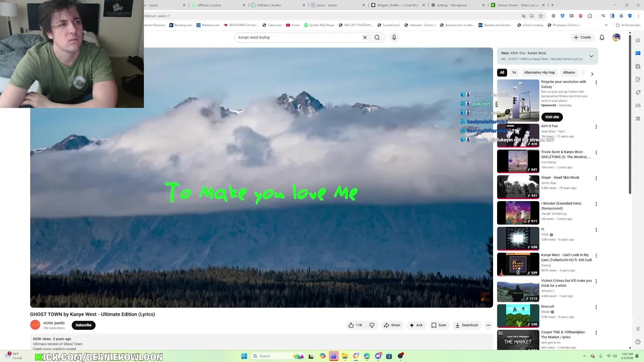Viewport: 644px width, 362px height.
Task: Open the games controller icon in the sidebar
Action: click(x=638, y=106)
